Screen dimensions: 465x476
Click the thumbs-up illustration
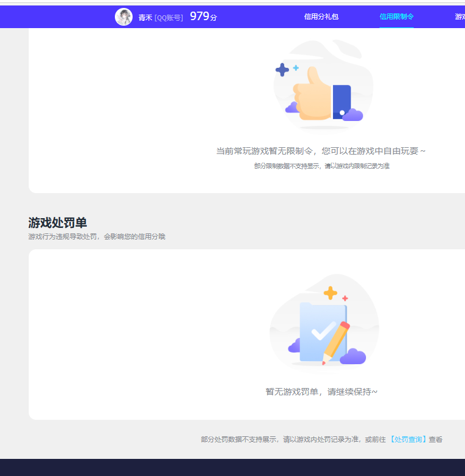click(x=323, y=86)
